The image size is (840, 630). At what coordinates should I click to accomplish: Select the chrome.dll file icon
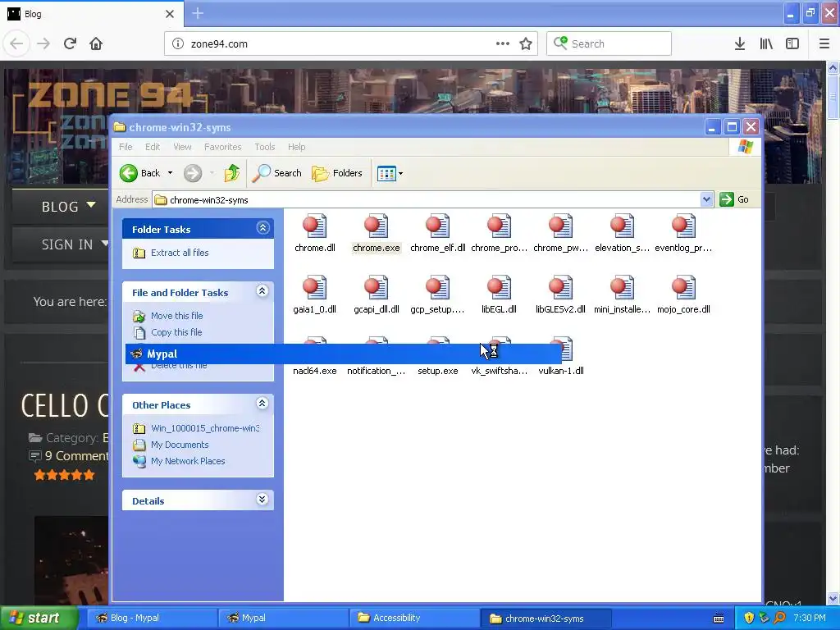click(x=314, y=226)
